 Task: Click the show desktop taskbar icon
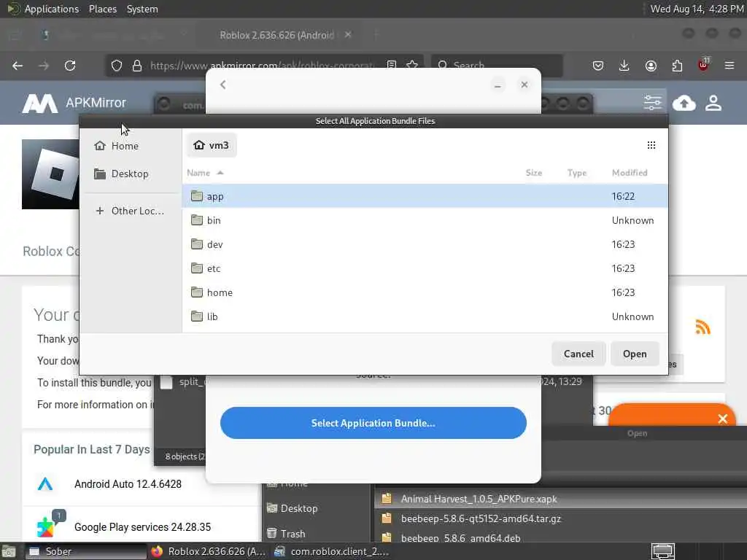coord(9,551)
